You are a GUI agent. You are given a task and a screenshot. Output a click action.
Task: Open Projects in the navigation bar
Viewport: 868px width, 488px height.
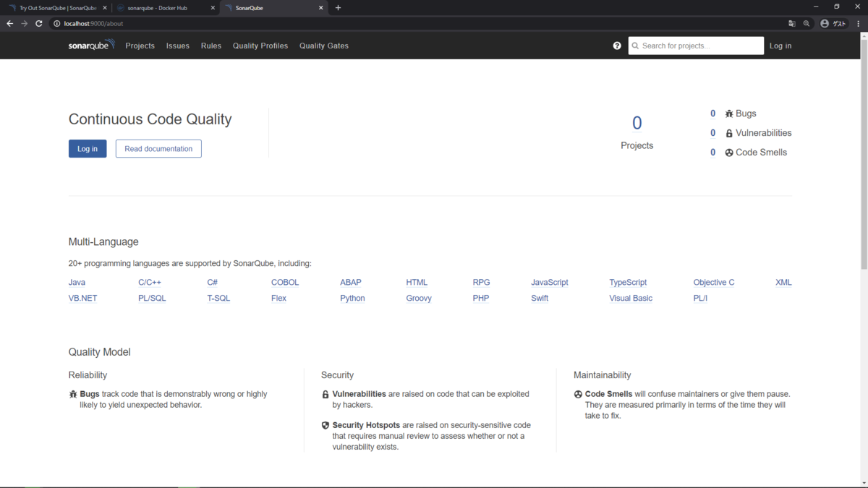[x=140, y=46]
